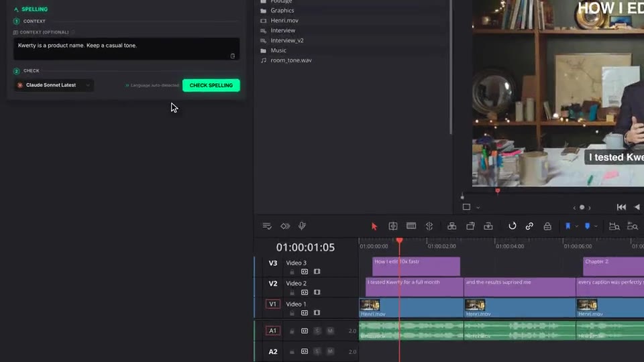Mute the A1 audio track
This screenshot has height=362, width=644.
click(330, 330)
